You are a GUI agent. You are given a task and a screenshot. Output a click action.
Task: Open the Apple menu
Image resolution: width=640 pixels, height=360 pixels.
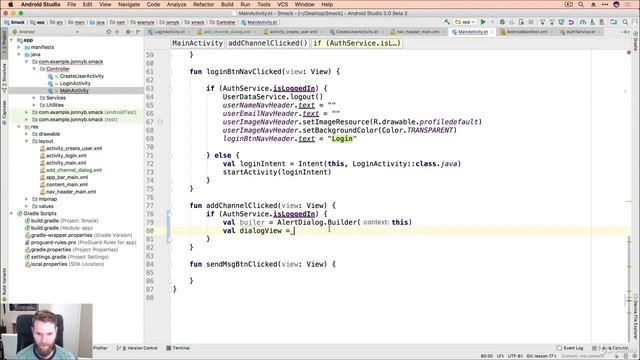pos(11,4)
